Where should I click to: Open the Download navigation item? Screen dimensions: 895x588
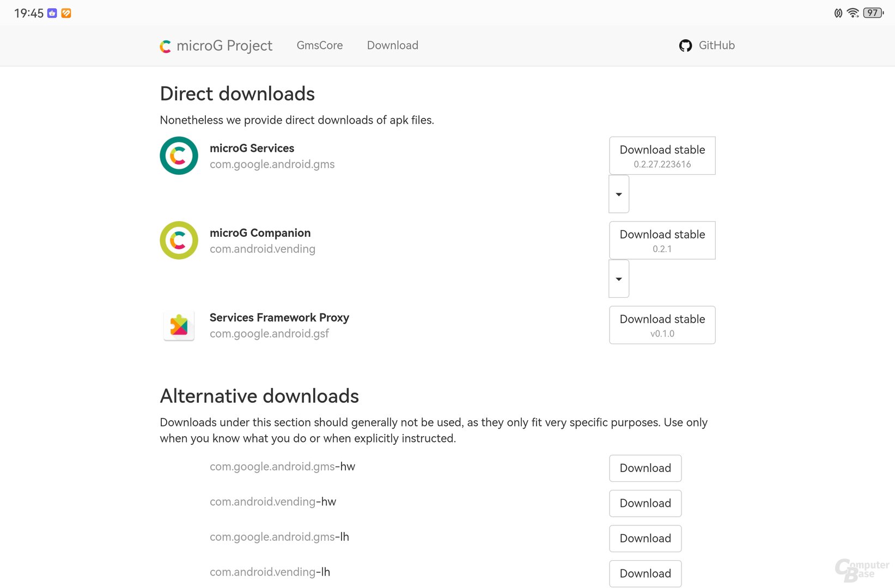pos(393,45)
